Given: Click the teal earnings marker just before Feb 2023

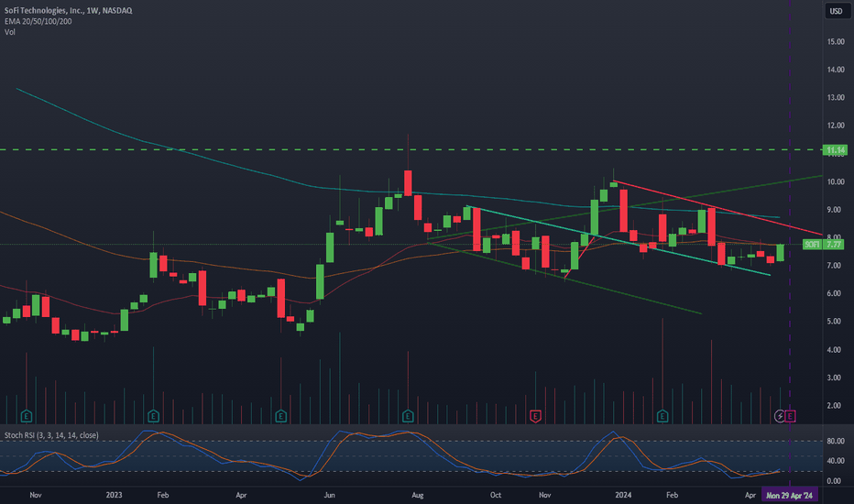Looking at the screenshot, I should tap(153, 416).
